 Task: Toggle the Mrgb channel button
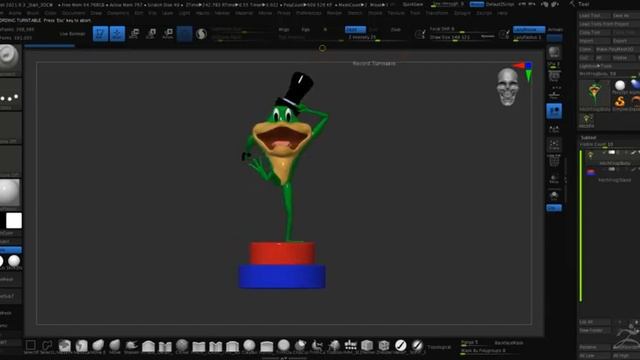284,30
